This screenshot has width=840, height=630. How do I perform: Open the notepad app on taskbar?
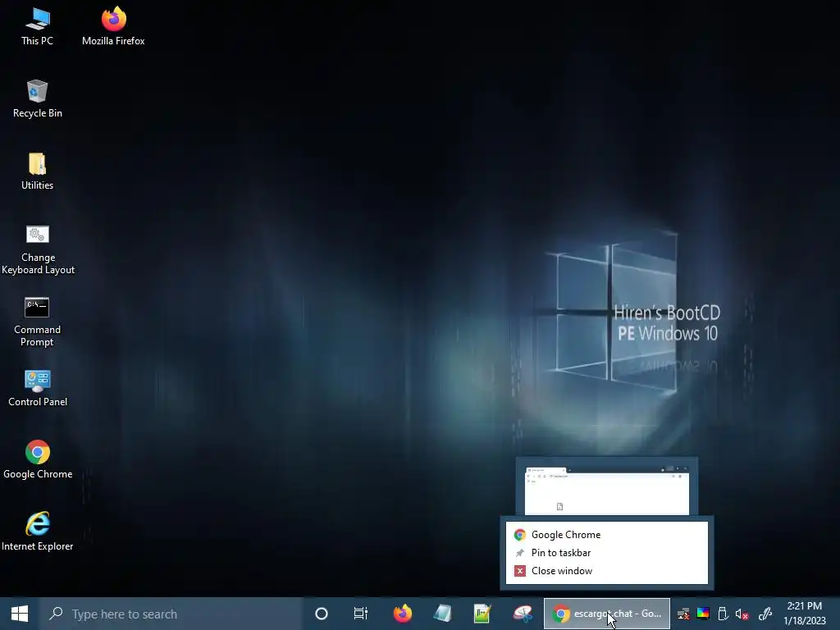click(x=442, y=614)
